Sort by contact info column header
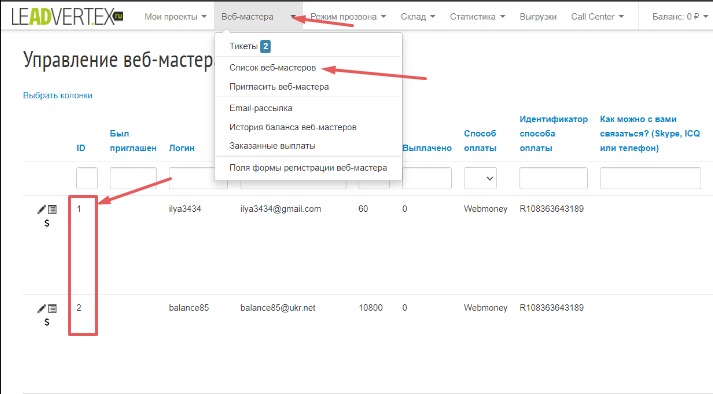The image size is (713, 394). click(650, 133)
